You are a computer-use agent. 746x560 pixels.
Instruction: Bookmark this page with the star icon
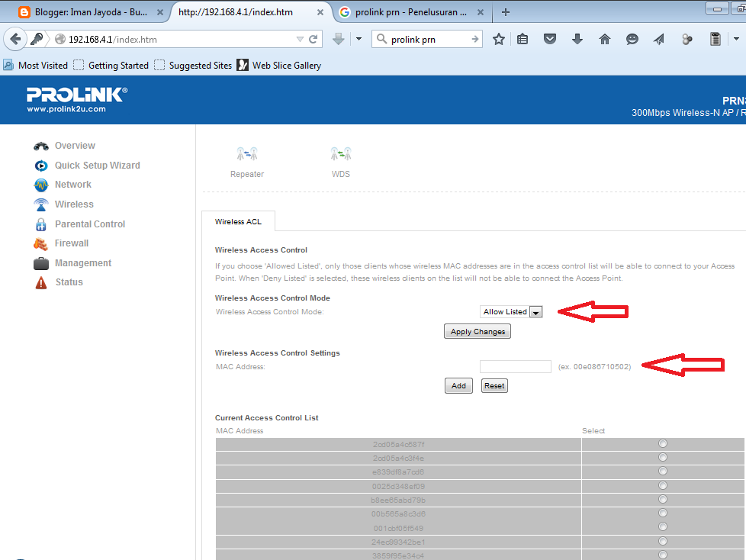[499, 39]
